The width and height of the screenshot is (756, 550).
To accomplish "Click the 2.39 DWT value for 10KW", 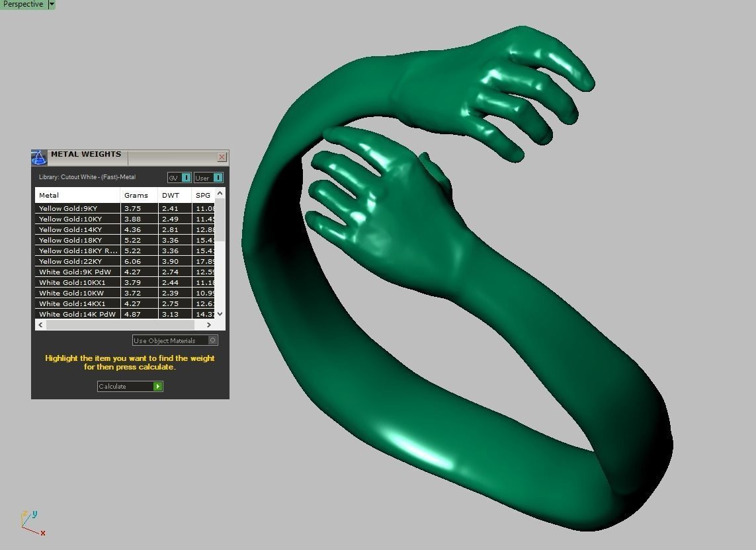I will [170, 293].
